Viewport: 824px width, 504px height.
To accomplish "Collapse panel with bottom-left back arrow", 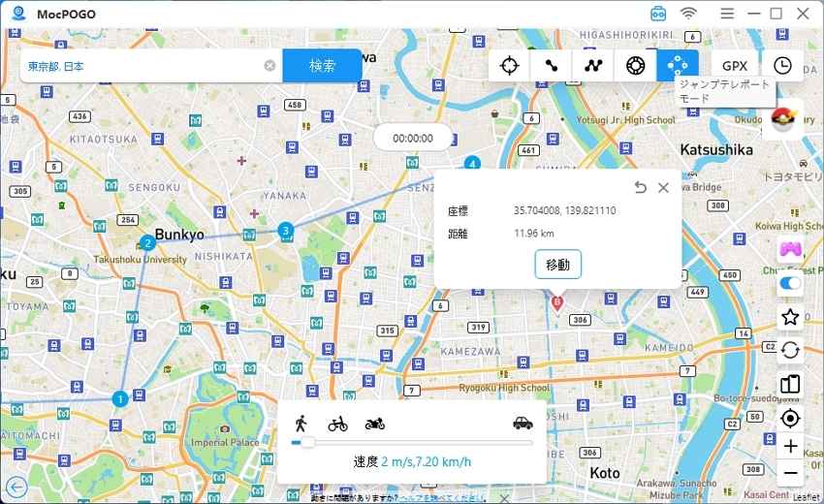I will tap(16, 487).
